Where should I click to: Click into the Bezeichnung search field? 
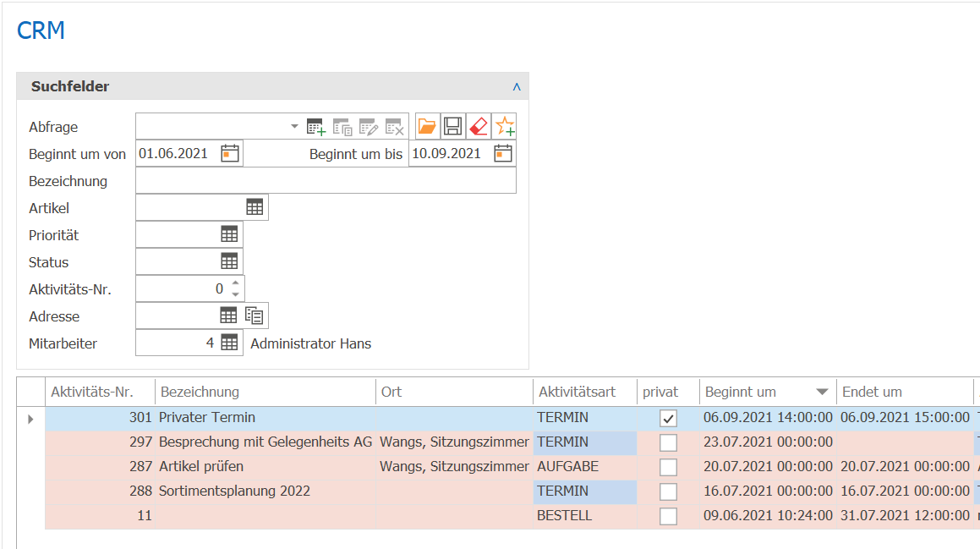[x=326, y=181]
